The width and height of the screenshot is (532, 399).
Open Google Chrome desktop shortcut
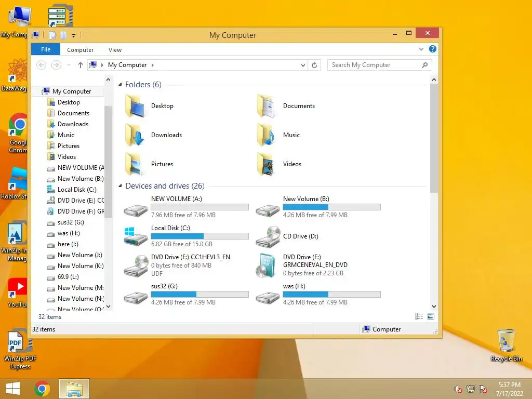[x=18, y=133]
